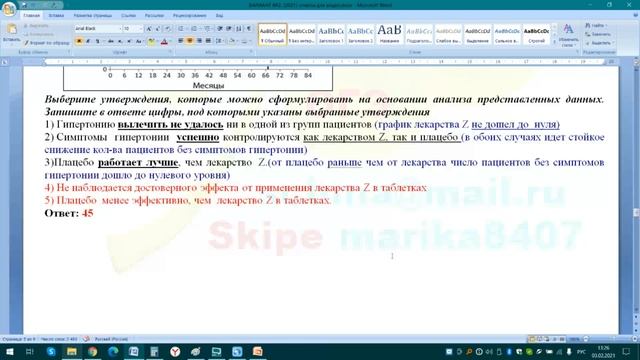Screen dimensions: 640x360
Task: Switch to the Ссылки ribbon tab
Action: click(x=128, y=16)
